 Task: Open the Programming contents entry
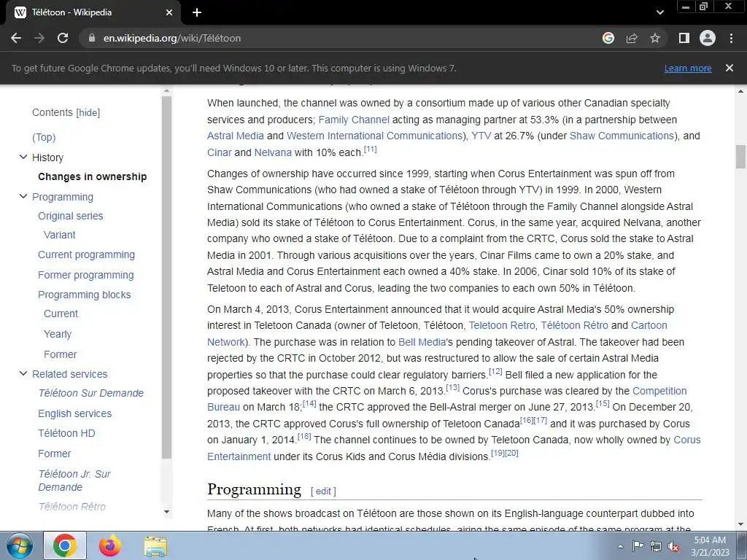click(x=63, y=197)
